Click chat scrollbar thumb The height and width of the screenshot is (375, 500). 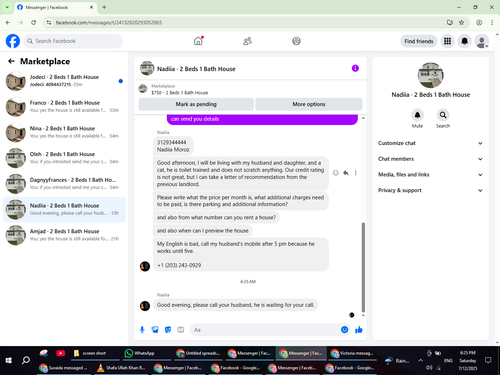point(363,267)
